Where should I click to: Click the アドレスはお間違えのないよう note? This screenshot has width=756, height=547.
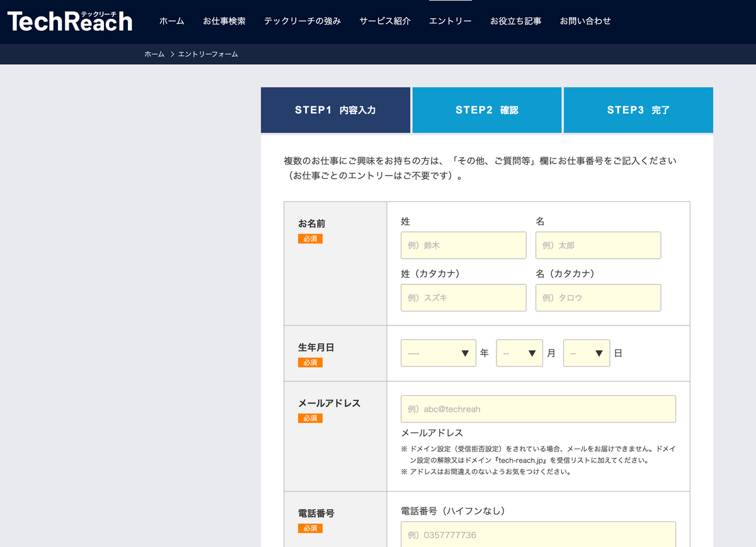pyautogui.click(x=486, y=471)
